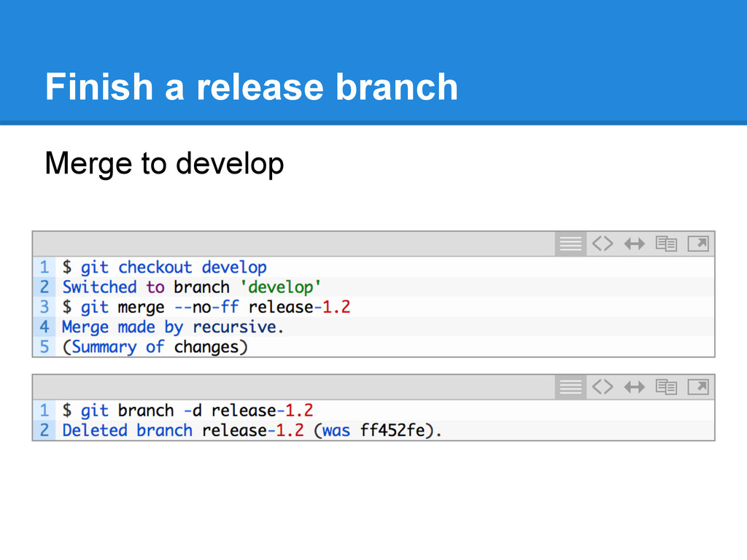
Task: Click line number 2 next to 'Deleted branch'
Action: pyautogui.click(x=44, y=430)
